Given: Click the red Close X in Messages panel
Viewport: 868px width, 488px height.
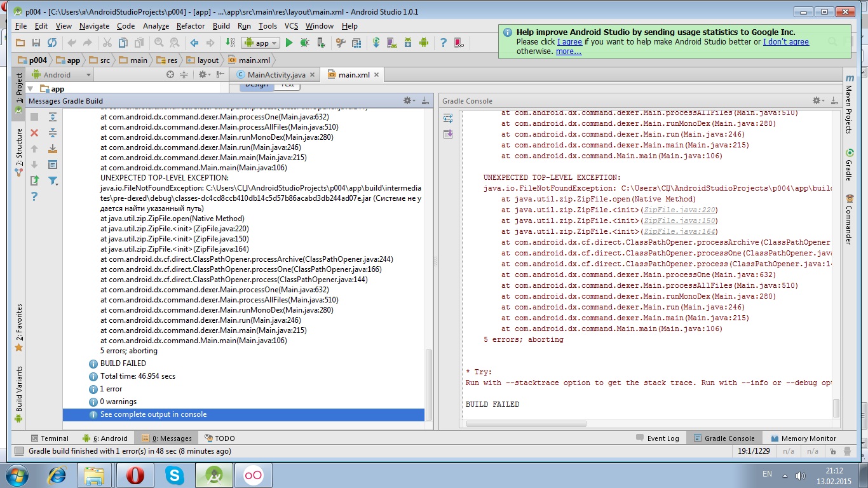Looking at the screenshot, I should pyautogui.click(x=34, y=133).
